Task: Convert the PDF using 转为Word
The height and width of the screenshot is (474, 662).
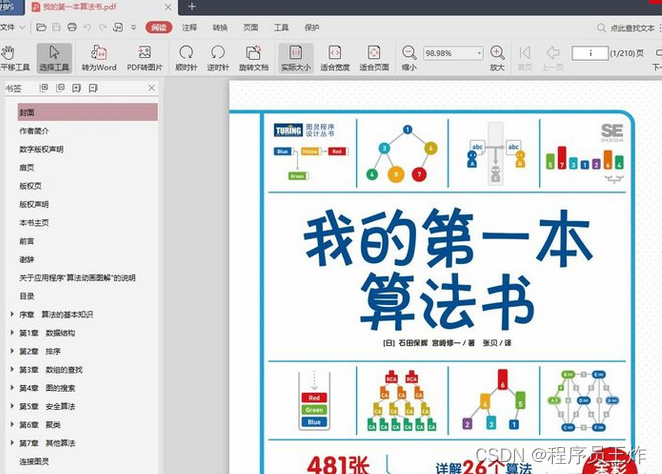Action: (x=99, y=58)
